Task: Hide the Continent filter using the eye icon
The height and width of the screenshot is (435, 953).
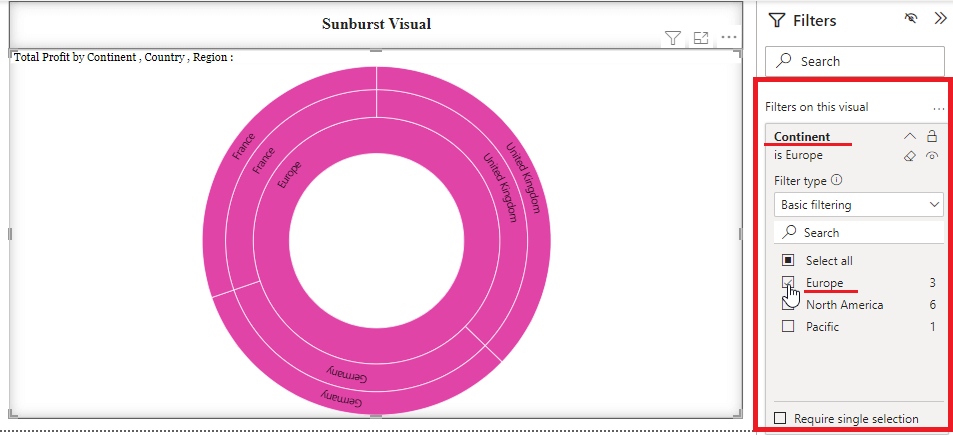Action: tap(932, 156)
